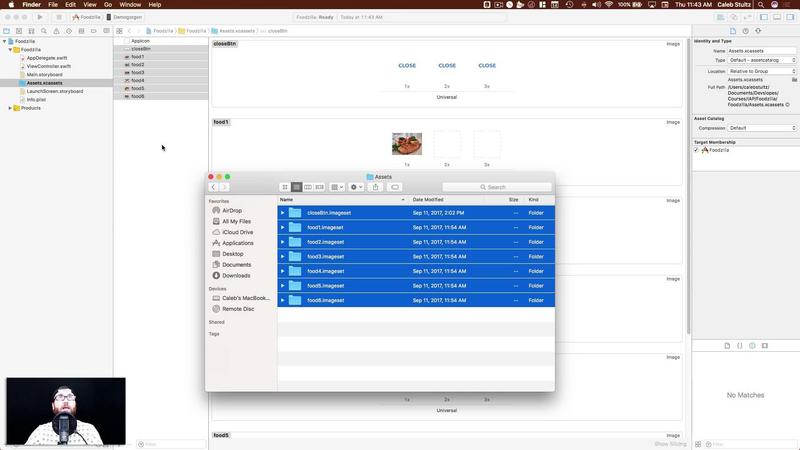Click the Name field Assets.xcassets in inspector
Viewport: 800px width, 450px height.
(x=762, y=51)
